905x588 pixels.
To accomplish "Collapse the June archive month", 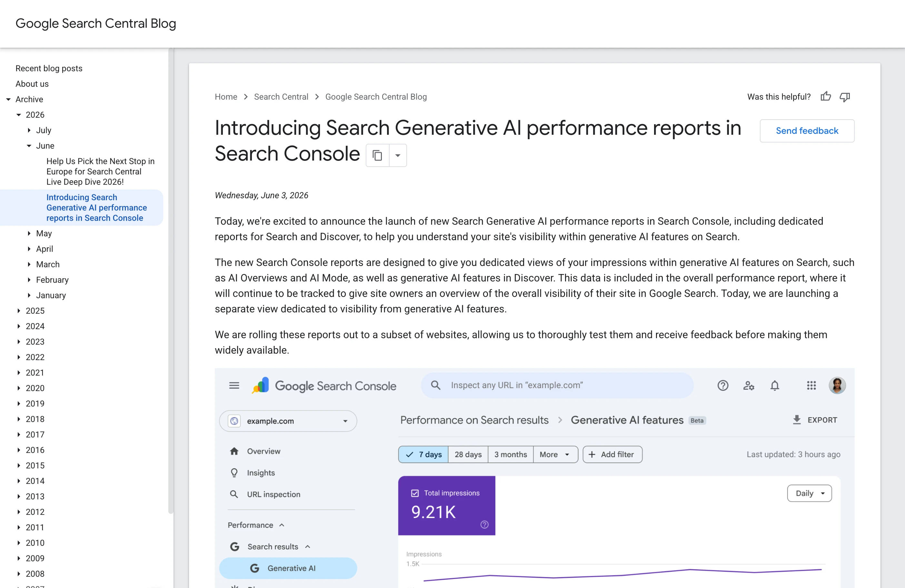I will pyautogui.click(x=29, y=146).
